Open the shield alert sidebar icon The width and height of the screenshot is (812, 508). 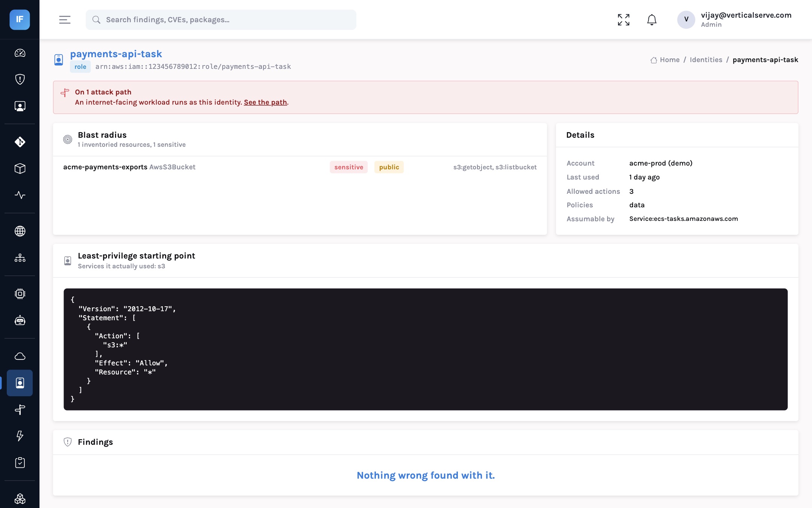(20, 79)
